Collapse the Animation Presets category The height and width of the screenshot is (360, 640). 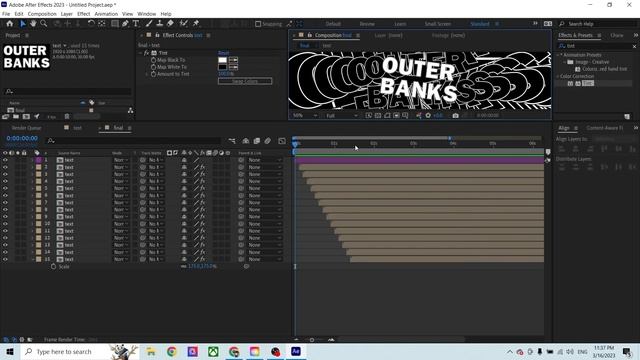558,55
